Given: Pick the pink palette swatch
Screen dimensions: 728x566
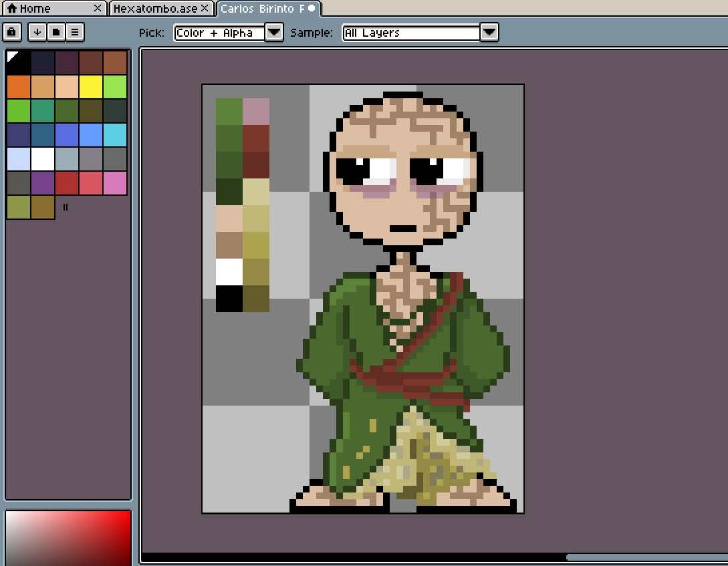Looking at the screenshot, I should pyautogui.click(x=115, y=183).
